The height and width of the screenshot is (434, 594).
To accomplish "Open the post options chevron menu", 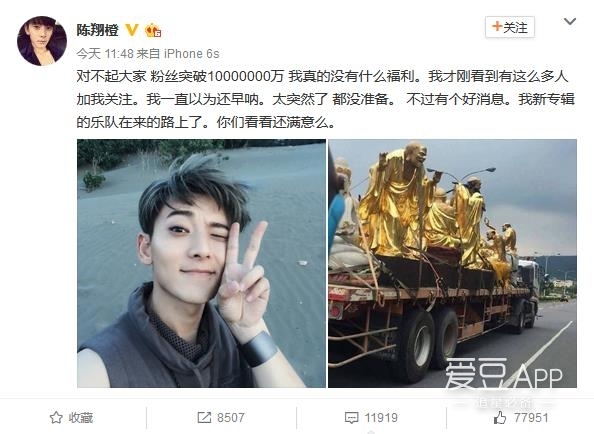I will coord(570,22).
